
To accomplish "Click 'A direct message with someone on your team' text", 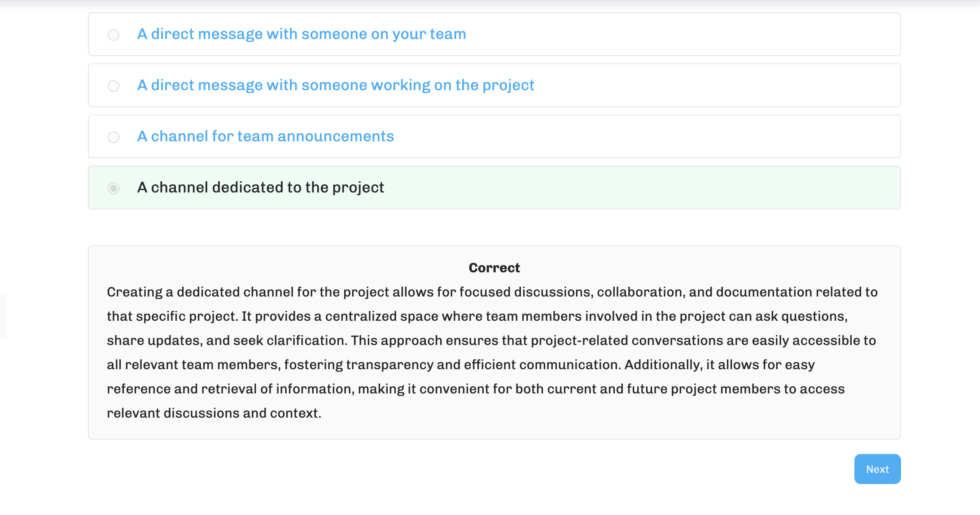I will [x=302, y=34].
